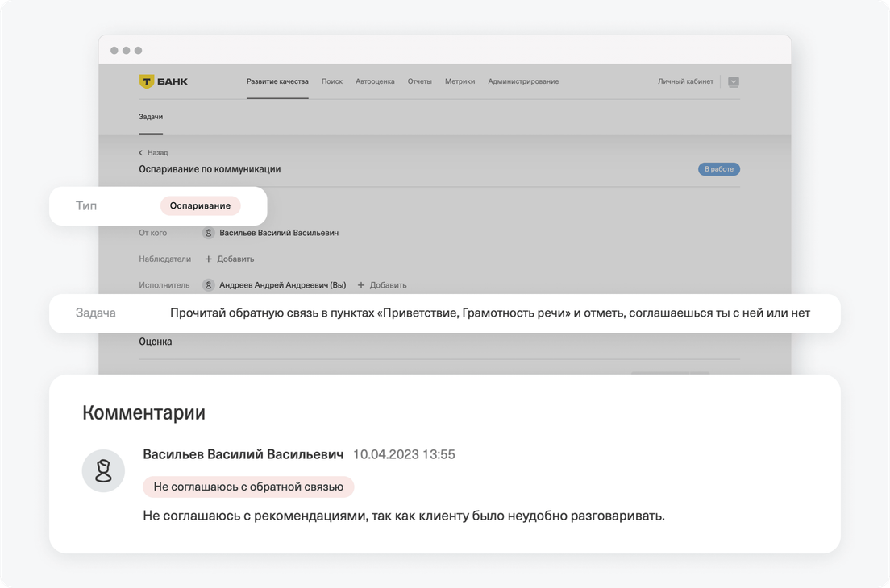
Task: Open the Метрики section
Action: coord(460,81)
